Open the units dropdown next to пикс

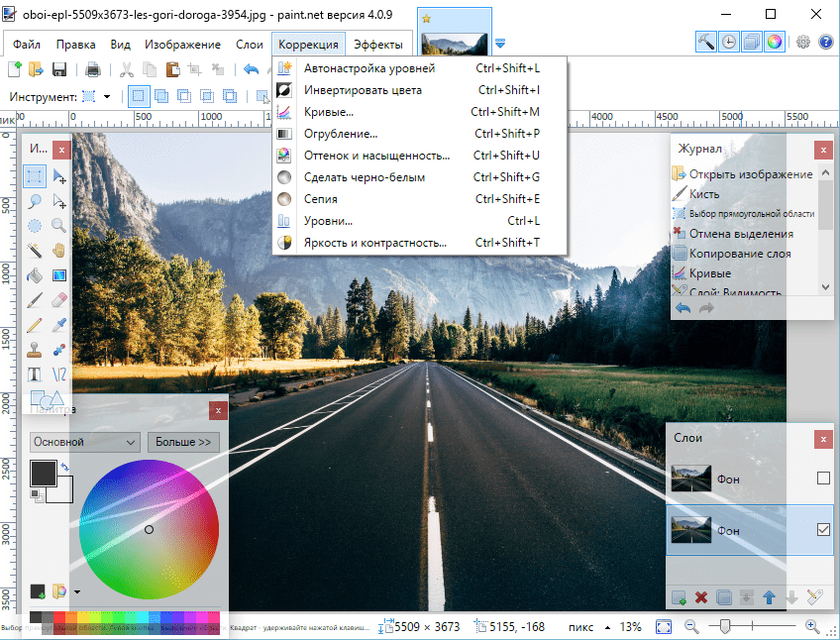click(607, 627)
